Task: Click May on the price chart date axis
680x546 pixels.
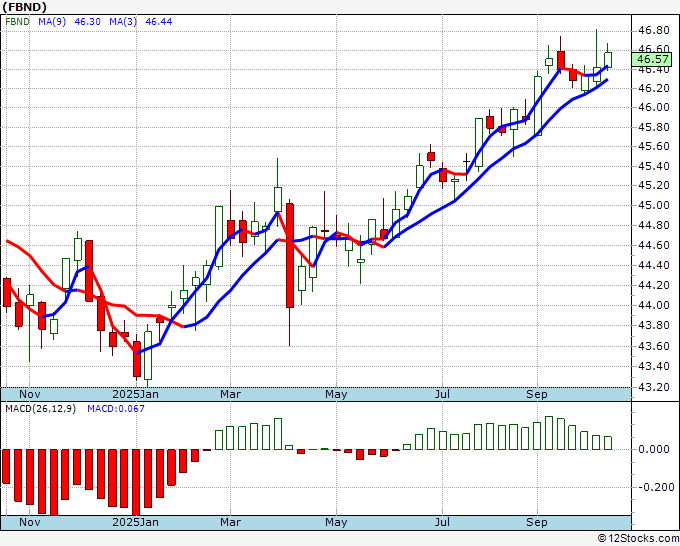Action: [x=336, y=394]
